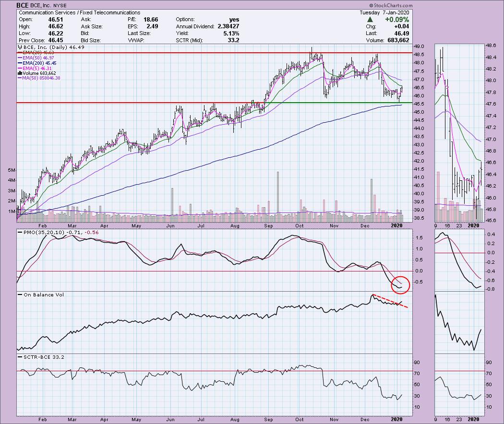Click the 'Ask Size:' label
This screenshot has width=504, height=424.
tap(92, 27)
